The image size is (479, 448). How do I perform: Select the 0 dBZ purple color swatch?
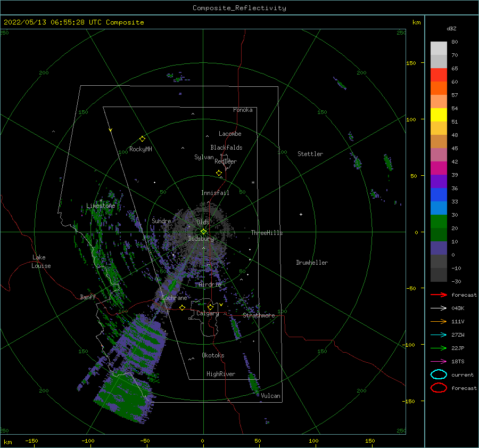click(439, 248)
